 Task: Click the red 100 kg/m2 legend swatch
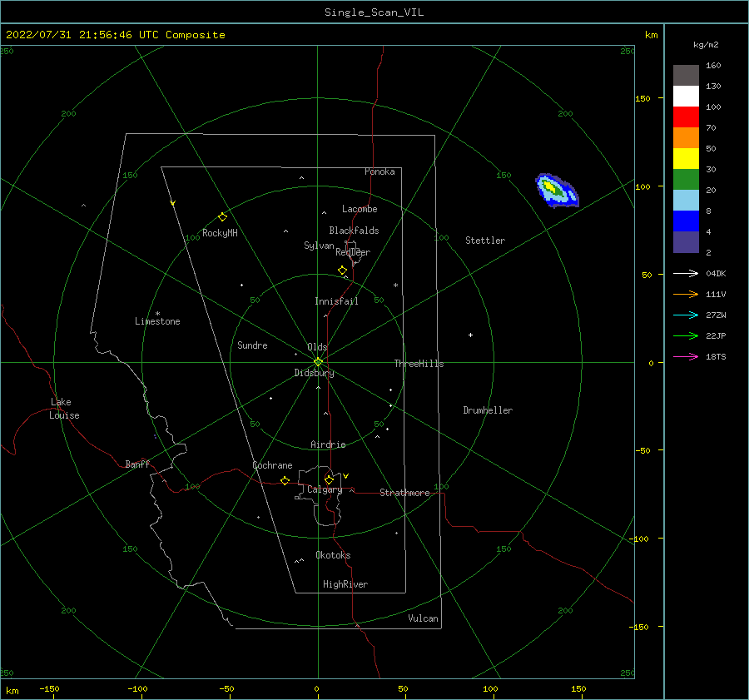[x=686, y=117]
